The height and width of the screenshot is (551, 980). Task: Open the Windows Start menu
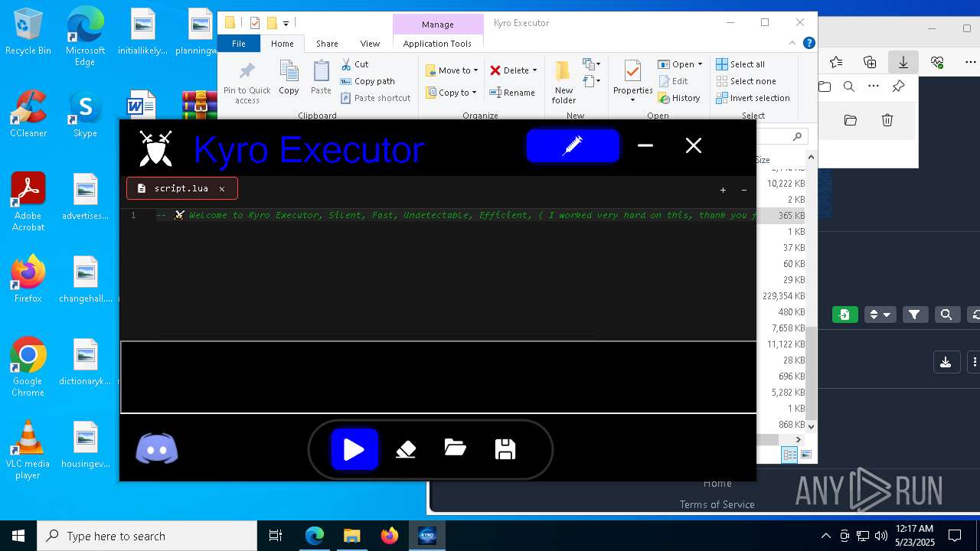coord(18,536)
